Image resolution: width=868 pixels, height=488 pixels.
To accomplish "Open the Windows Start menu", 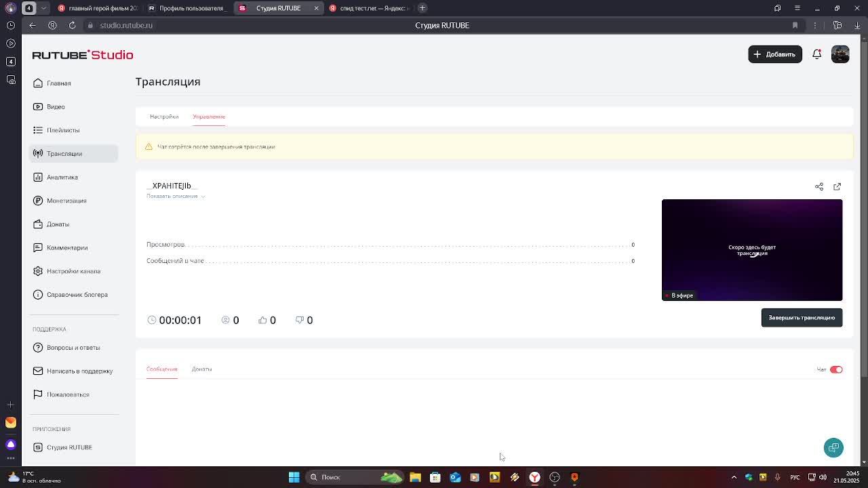I will [x=294, y=477].
